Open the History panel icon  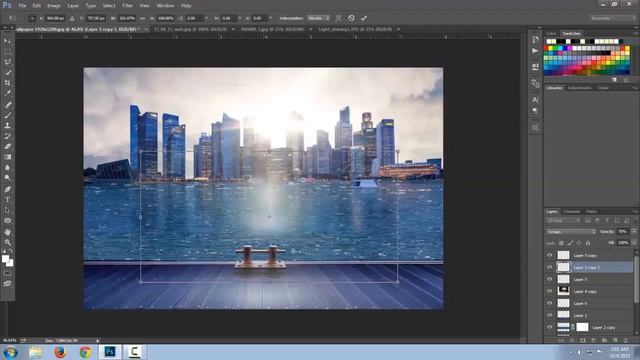[x=535, y=40]
